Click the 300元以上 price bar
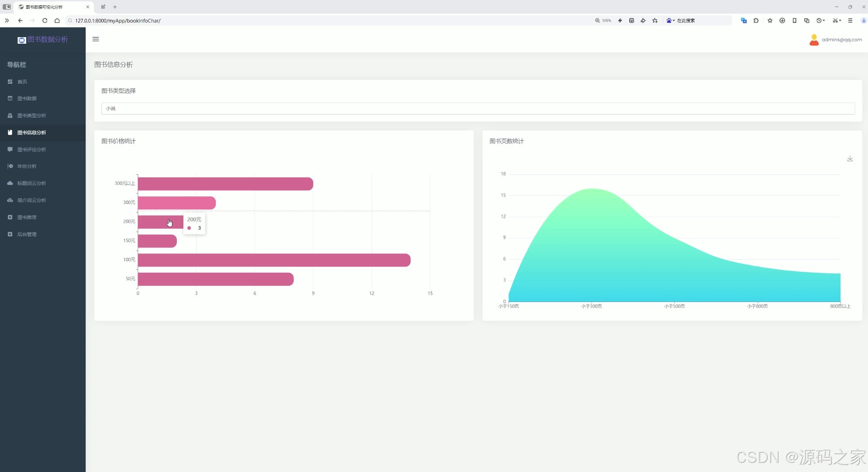868x472 pixels. pyautogui.click(x=225, y=184)
